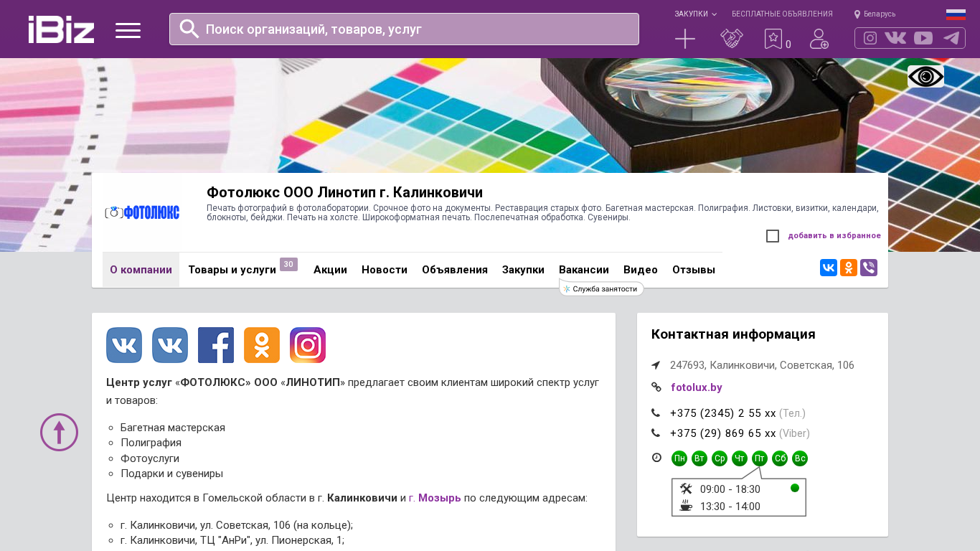Click company title 'Фотолюкс ООО Линотип г. Калинковичи'
980x551 pixels.
click(344, 192)
